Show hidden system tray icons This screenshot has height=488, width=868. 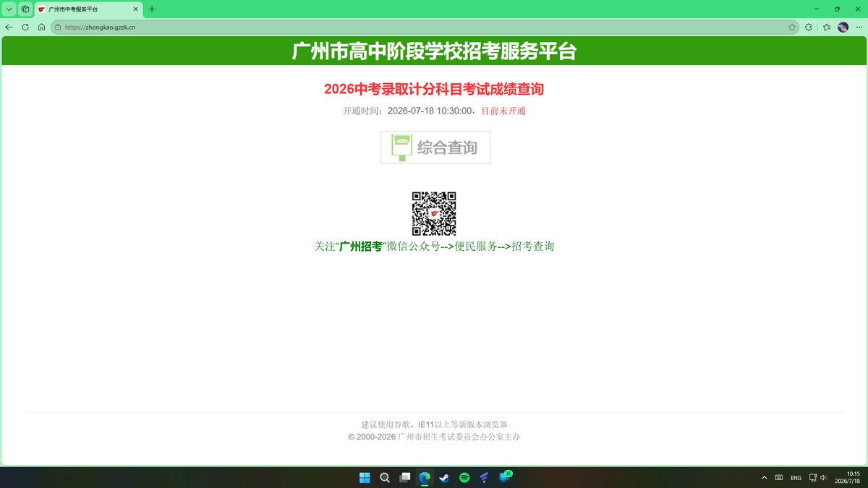pos(764,477)
